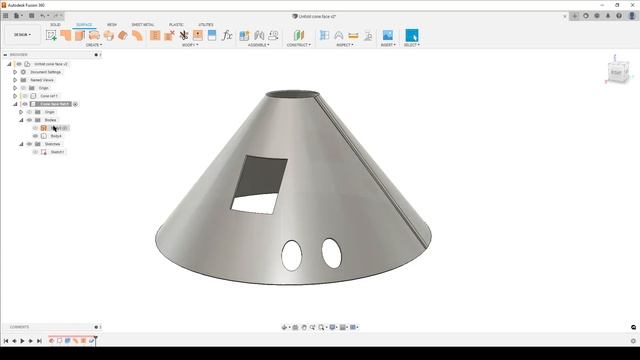Toggle visibility of the Body4 body

pyautogui.click(x=36, y=136)
